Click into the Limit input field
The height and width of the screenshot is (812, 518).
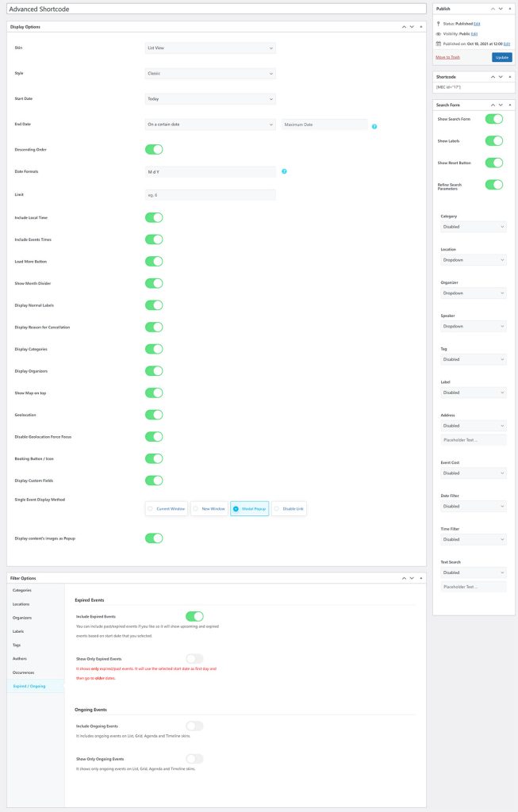click(210, 195)
